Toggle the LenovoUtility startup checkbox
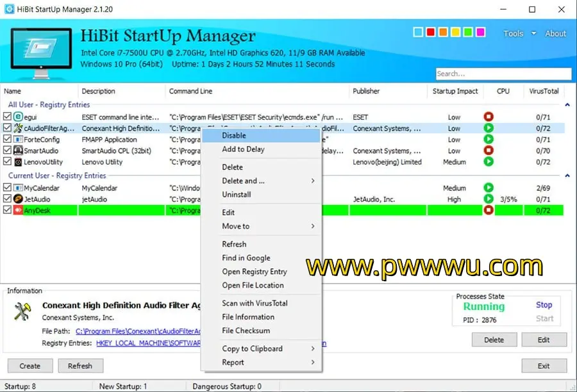The height and width of the screenshot is (392, 577). coord(7,163)
